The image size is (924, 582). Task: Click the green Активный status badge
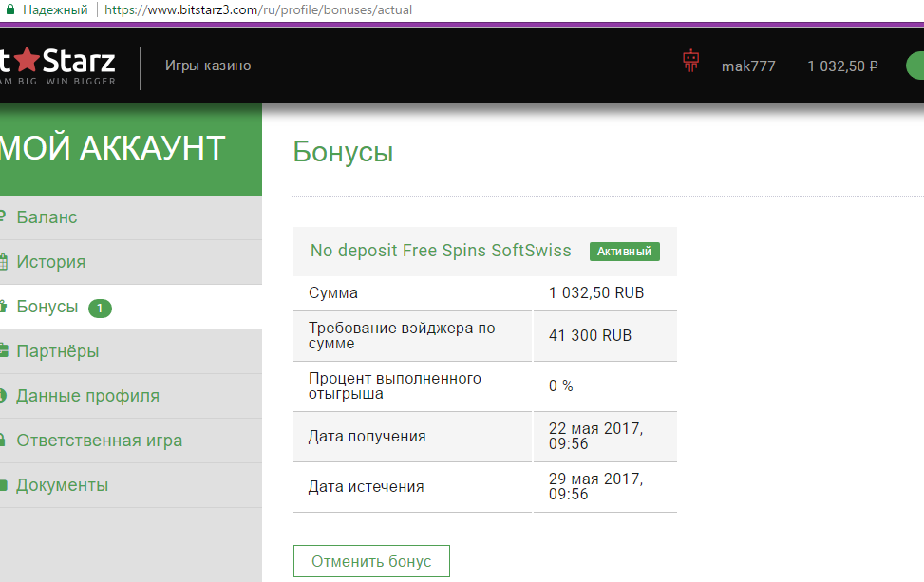tap(624, 252)
